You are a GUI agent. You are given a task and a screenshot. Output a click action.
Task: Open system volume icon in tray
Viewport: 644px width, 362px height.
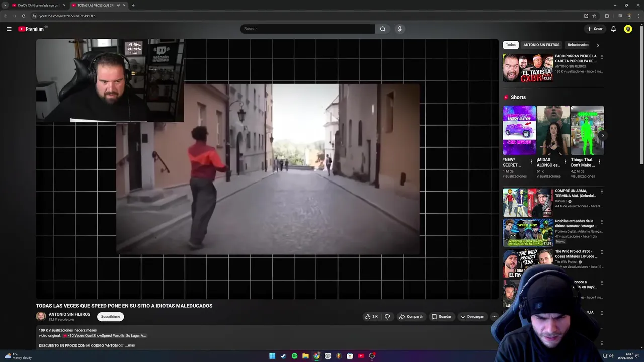point(611,356)
